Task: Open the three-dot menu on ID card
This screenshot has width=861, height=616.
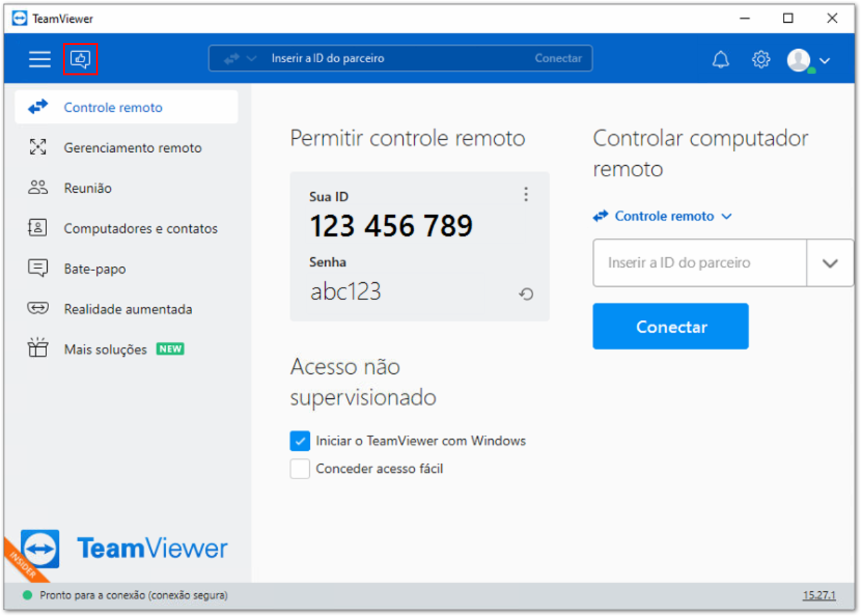Action: click(x=526, y=195)
